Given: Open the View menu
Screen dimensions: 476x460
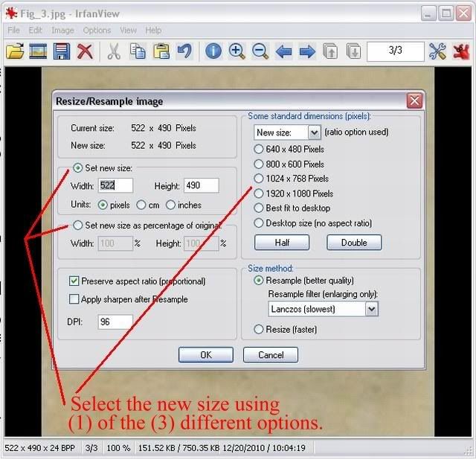Looking at the screenshot, I should [128, 31].
